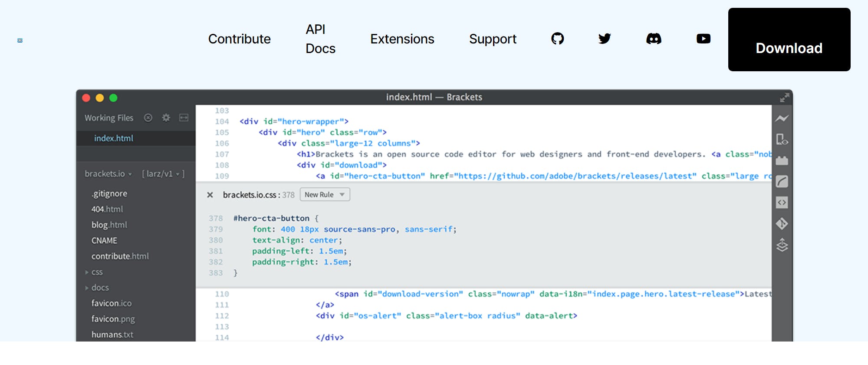The width and height of the screenshot is (868, 365).
Task: Open the Extension Manager brick icon
Action: click(x=782, y=160)
